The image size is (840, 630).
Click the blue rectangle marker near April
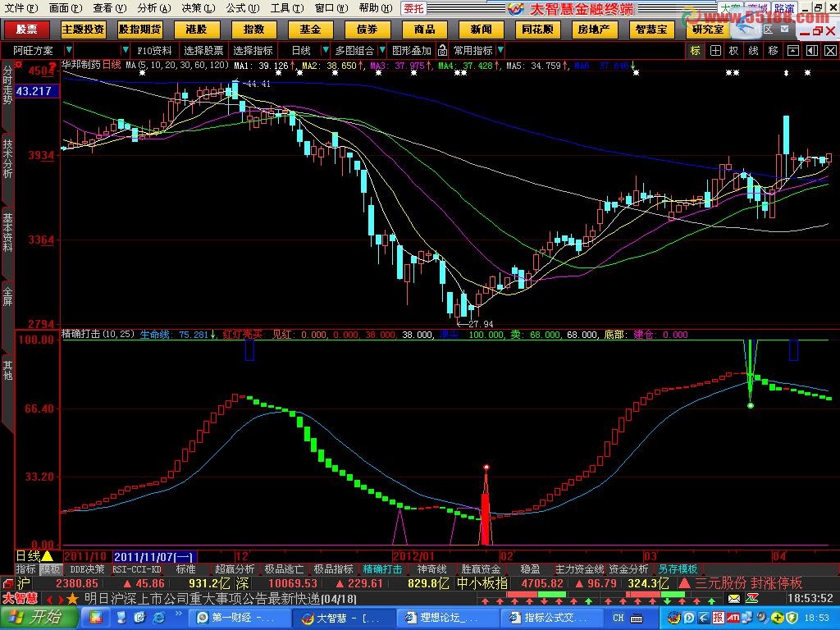click(793, 349)
